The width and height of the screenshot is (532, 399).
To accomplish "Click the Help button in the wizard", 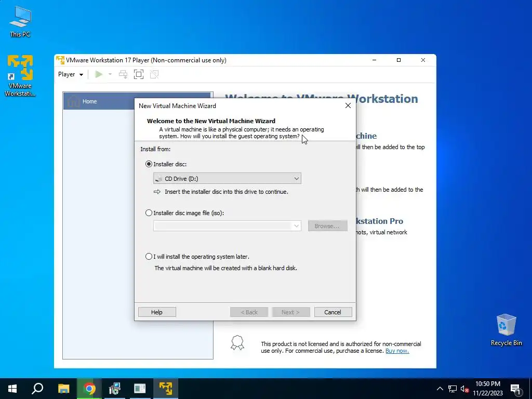I will click(x=157, y=312).
